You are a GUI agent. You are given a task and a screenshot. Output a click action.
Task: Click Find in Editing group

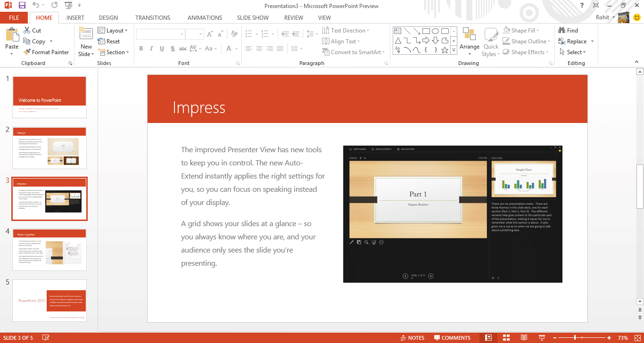pyautogui.click(x=568, y=31)
